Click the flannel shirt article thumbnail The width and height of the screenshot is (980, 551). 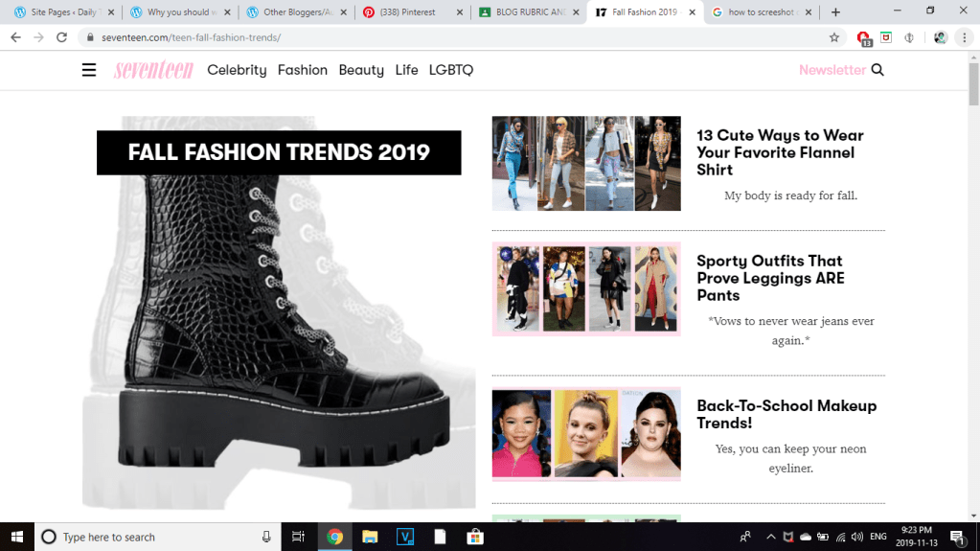point(585,164)
